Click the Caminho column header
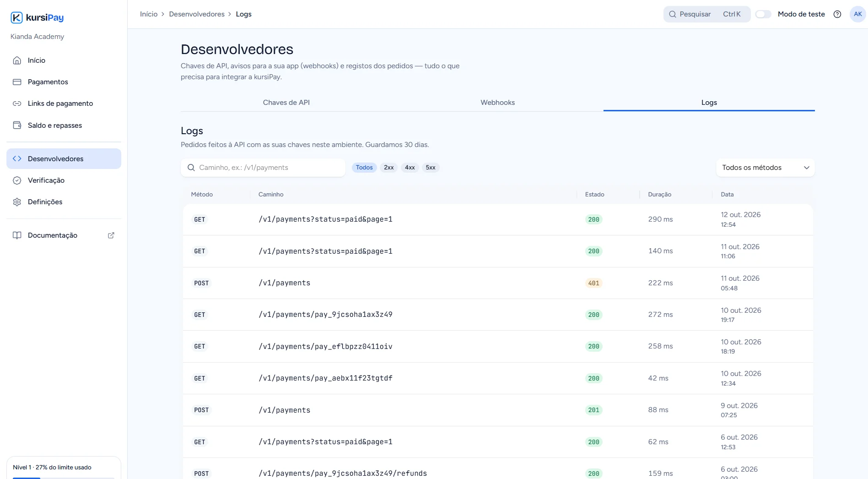 click(271, 195)
